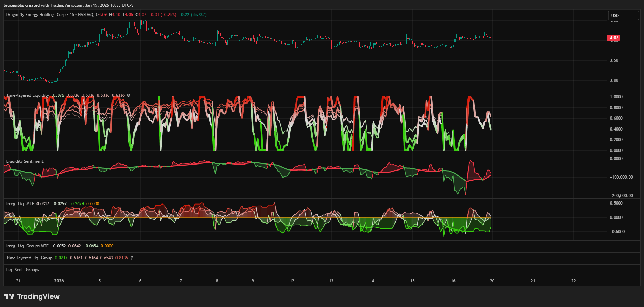
Task: Click date 20 on the time axis
Action: [492, 281]
